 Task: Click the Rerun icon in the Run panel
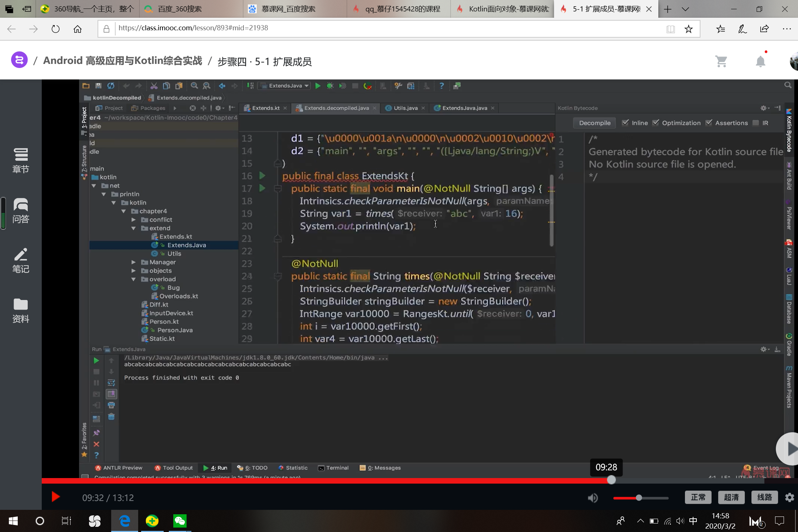[96, 361]
